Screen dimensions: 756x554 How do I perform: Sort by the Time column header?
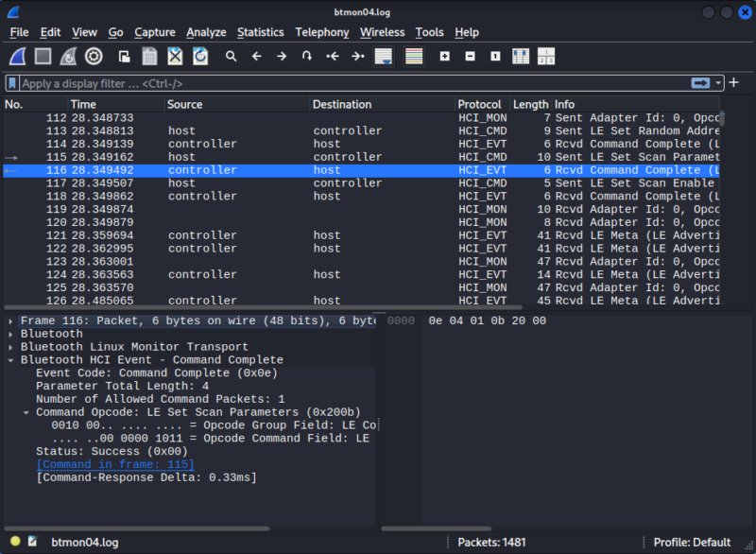115,104
